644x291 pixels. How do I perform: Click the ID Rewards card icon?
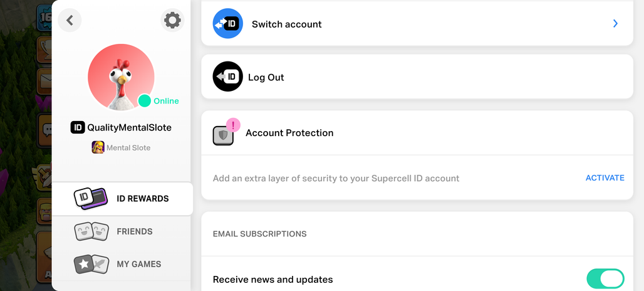91,199
